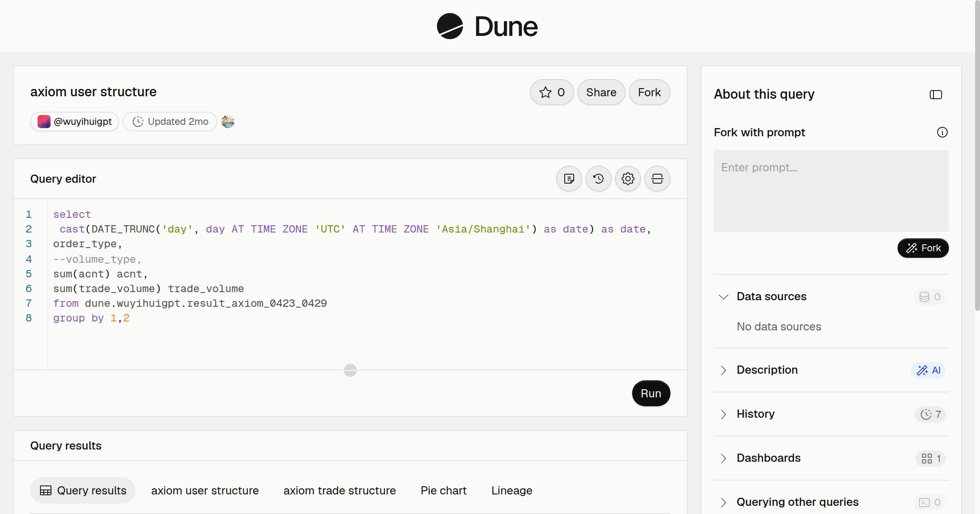Switch to axiom user structure tab
Image resolution: width=980 pixels, height=514 pixels.
point(205,490)
